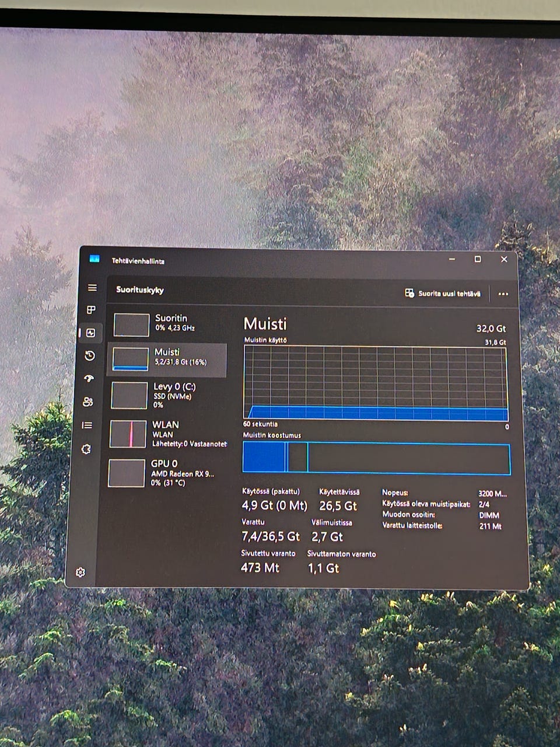Select the Levy 0 (C:) entry

point(167,395)
